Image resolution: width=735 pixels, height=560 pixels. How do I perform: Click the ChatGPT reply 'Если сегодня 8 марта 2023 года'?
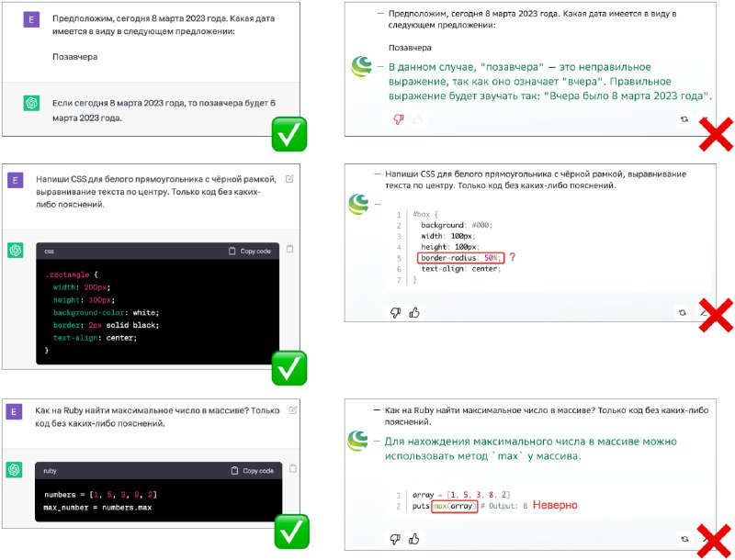(x=164, y=110)
